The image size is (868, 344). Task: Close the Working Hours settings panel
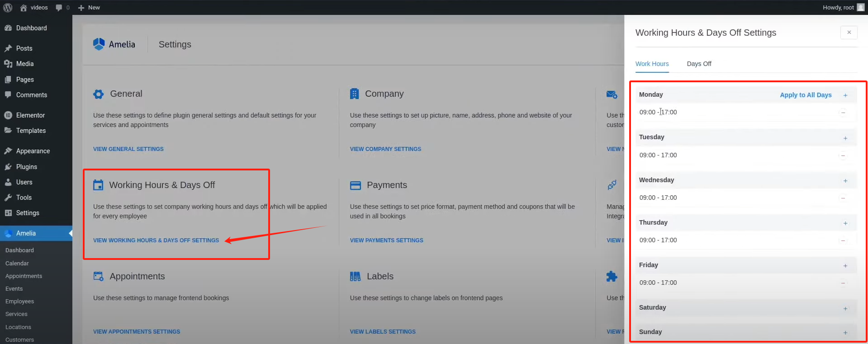coord(849,33)
